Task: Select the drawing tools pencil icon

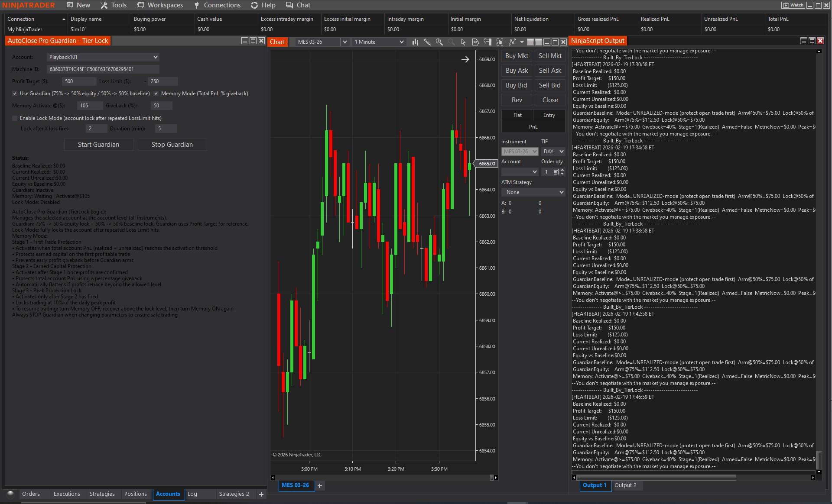Action: [x=427, y=42]
